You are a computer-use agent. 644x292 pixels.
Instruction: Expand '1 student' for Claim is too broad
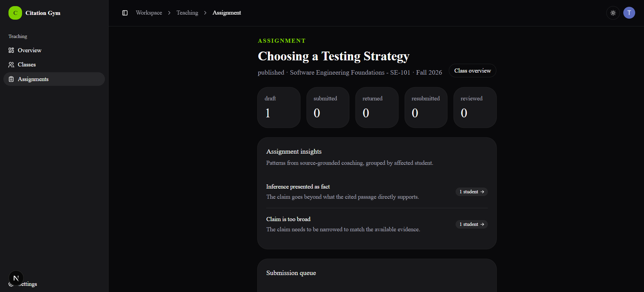(472, 224)
